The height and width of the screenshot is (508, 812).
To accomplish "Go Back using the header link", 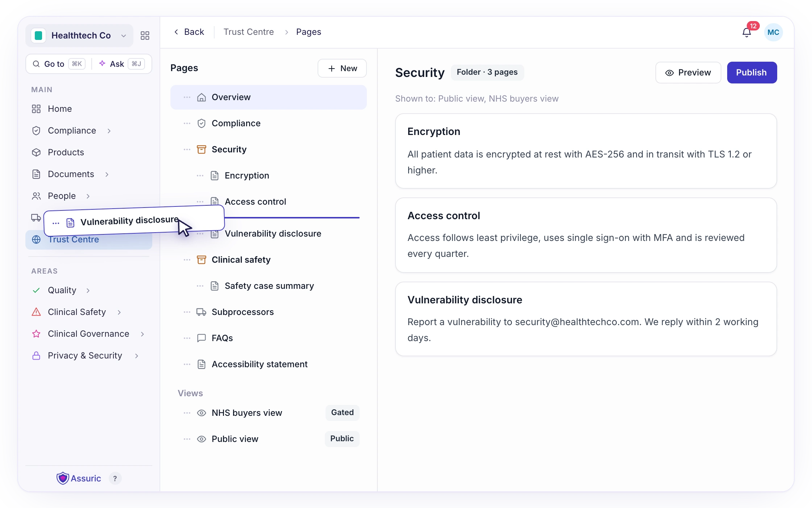I will 189,32.
